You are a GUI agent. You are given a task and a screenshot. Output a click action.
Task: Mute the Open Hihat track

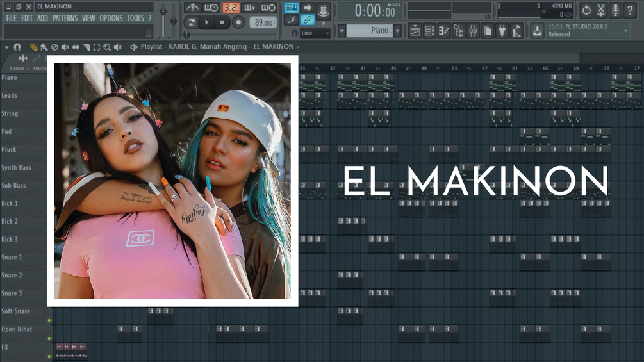pos(49,338)
